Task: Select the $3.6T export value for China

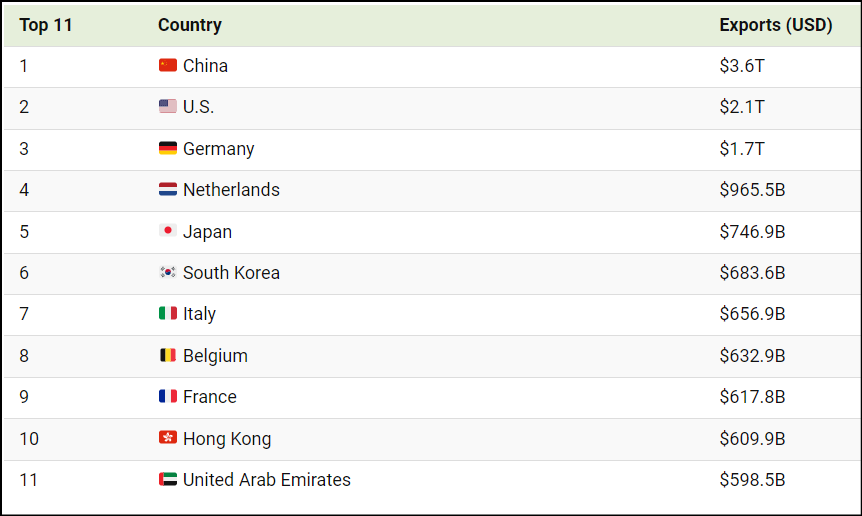Action: tap(742, 66)
